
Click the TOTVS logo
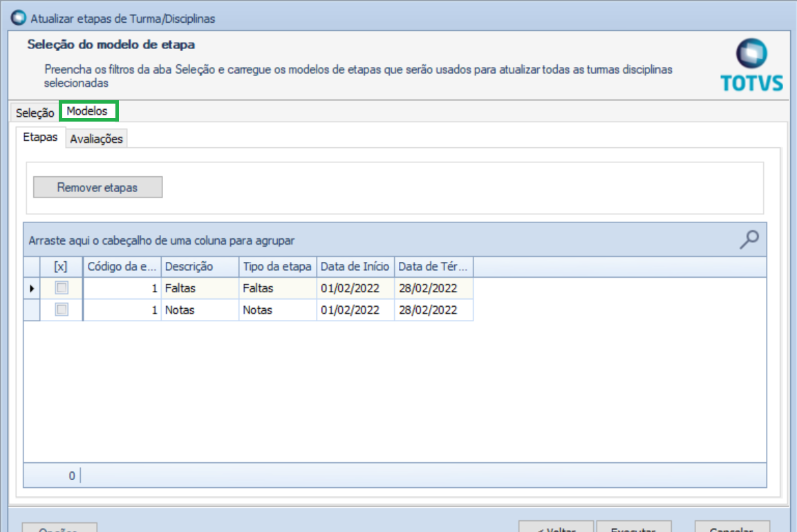(752, 65)
